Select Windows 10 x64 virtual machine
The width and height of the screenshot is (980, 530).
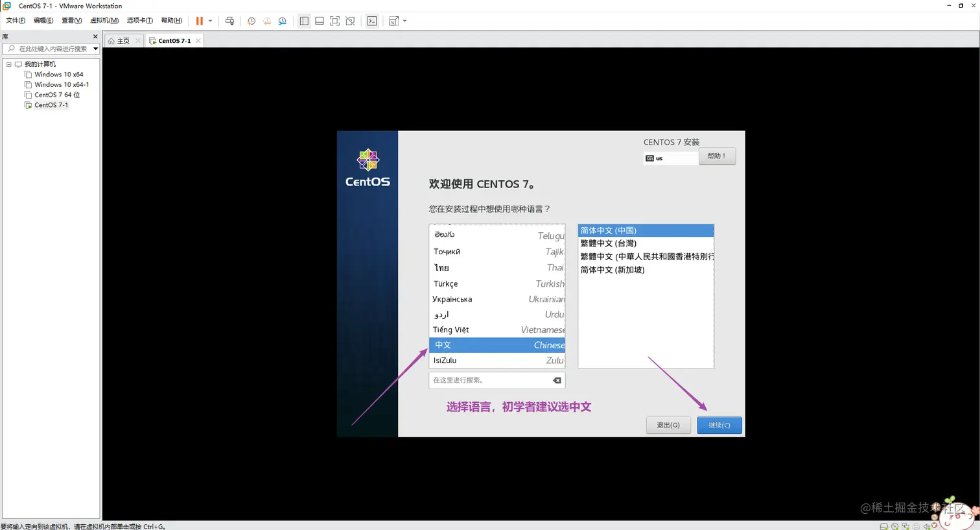pos(59,75)
